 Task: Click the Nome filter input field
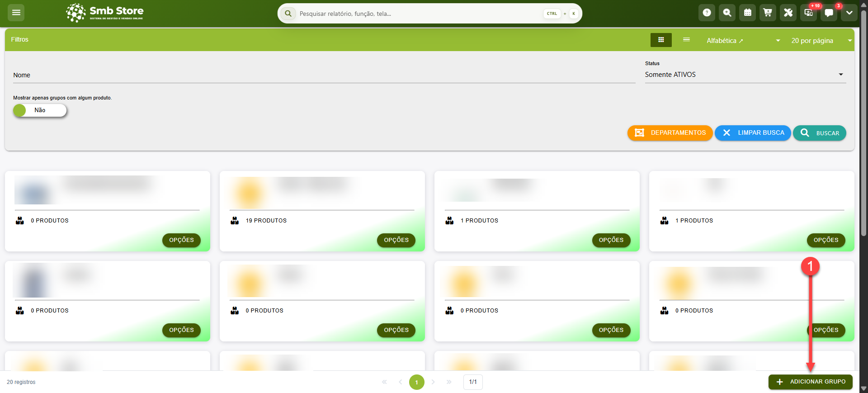(x=324, y=75)
